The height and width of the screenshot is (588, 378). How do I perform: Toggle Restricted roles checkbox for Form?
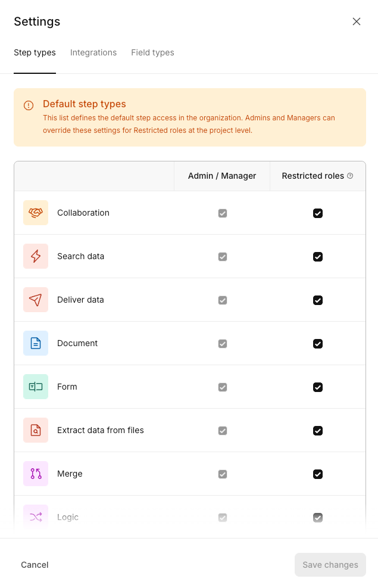(318, 387)
